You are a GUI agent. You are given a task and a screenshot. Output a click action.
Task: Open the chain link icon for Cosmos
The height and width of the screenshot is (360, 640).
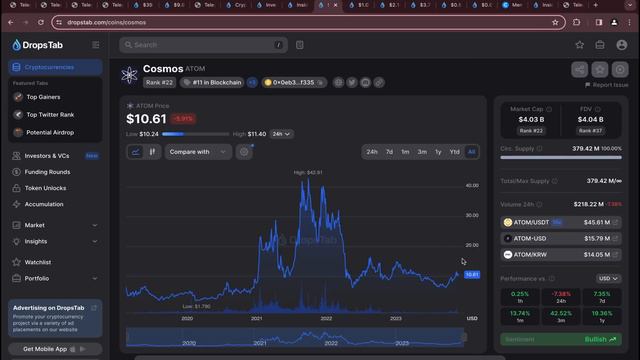(x=379, y=82)
